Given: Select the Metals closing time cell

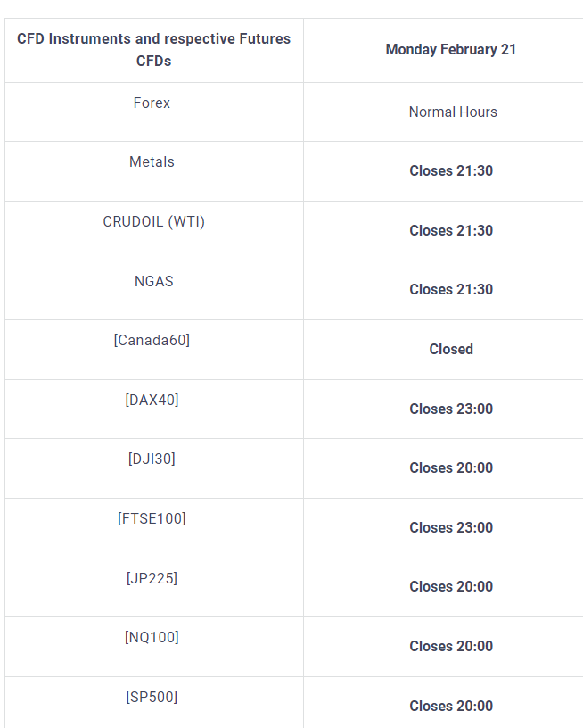Looking at the screenshot, I should click(450, 171).
